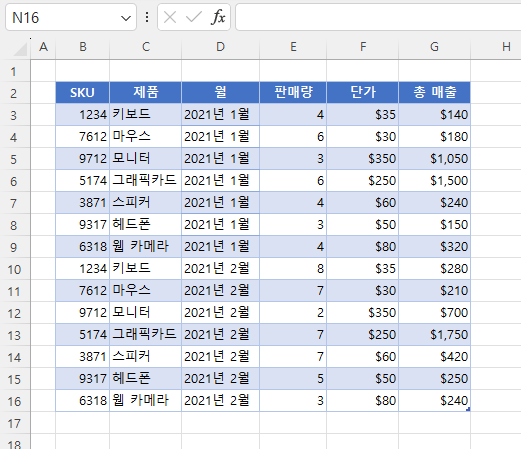Viewport: 521px width, 449px height.
Task: Select 2021년 2월 cell in row 10
Action: click(x=220, y=269)
